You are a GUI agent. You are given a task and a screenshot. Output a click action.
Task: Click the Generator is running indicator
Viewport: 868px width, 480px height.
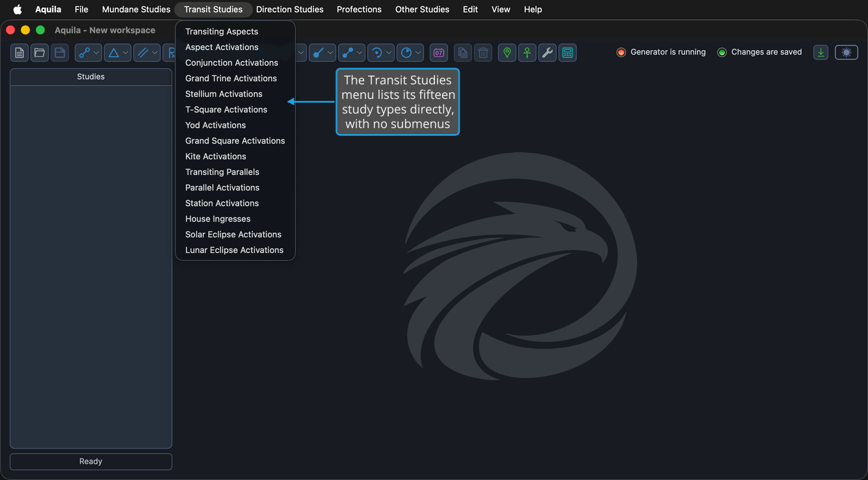(661, 52)
